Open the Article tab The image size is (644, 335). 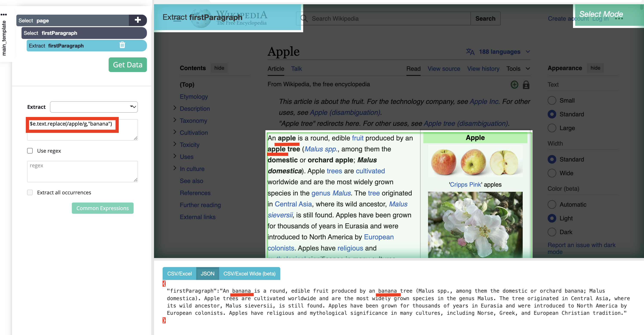[x=276, y=69]
